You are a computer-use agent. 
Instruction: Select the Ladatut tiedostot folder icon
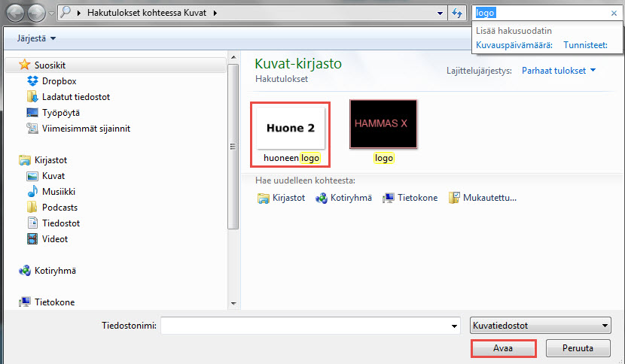click(x=32, y=97)
